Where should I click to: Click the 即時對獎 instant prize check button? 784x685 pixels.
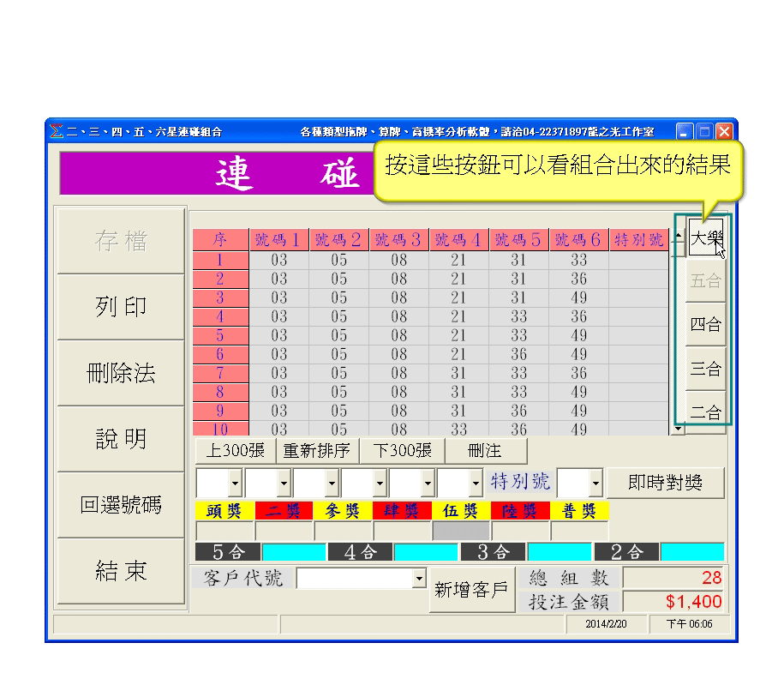[666, 483]
